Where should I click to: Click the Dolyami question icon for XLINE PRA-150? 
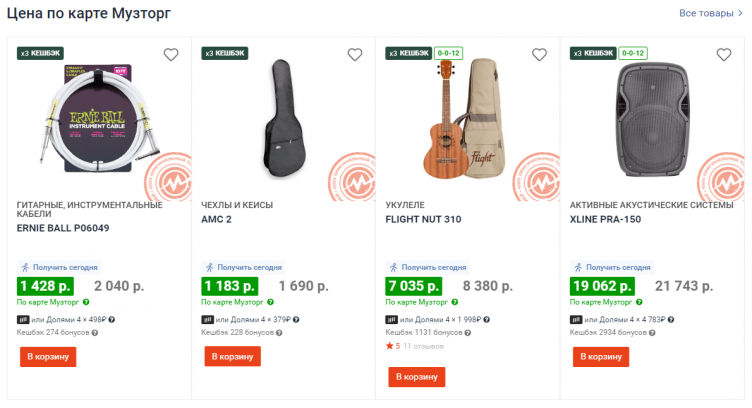[x=669, y=320]
